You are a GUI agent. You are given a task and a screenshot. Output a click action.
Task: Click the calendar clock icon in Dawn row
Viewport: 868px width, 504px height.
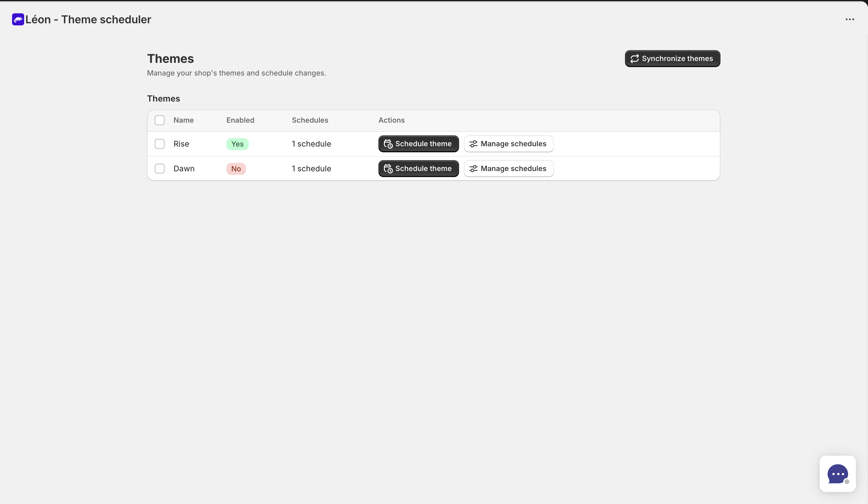point(388,169)
